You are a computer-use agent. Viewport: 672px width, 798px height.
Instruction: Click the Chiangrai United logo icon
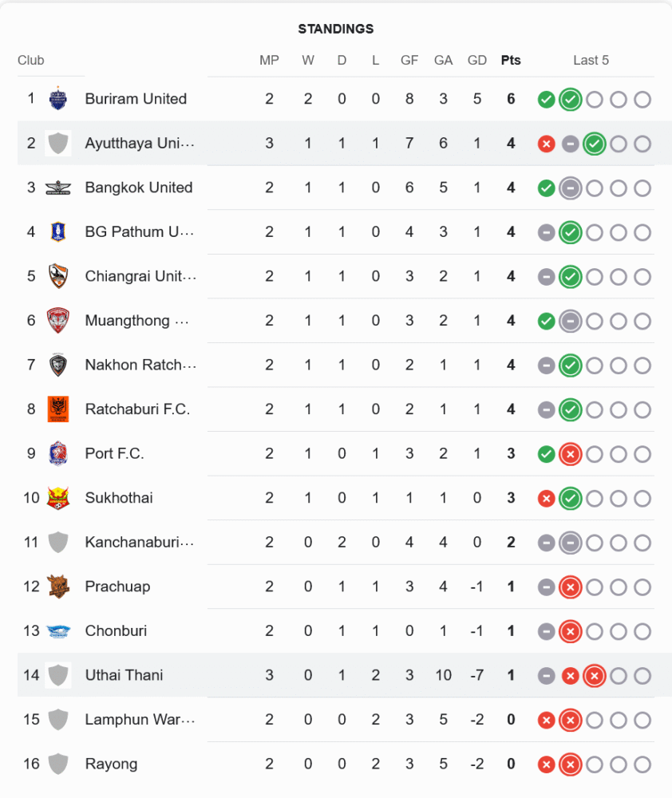pyautogui.click(x=57, y=276)
